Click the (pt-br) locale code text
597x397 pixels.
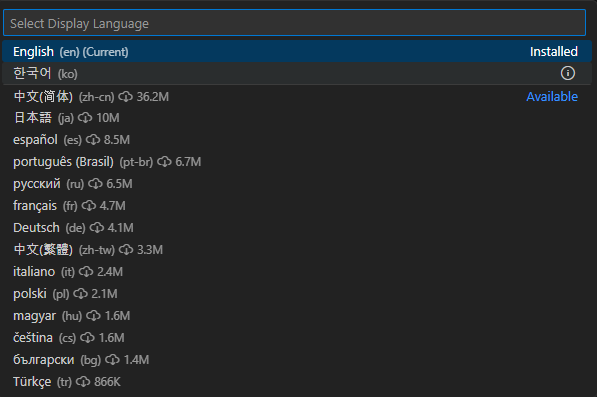point(136,162)
